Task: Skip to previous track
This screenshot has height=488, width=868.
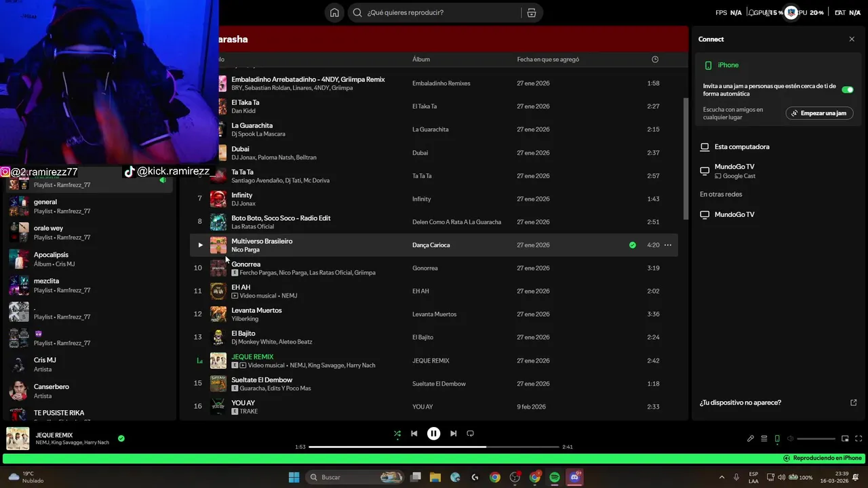Action: click(x=414, y=434)
